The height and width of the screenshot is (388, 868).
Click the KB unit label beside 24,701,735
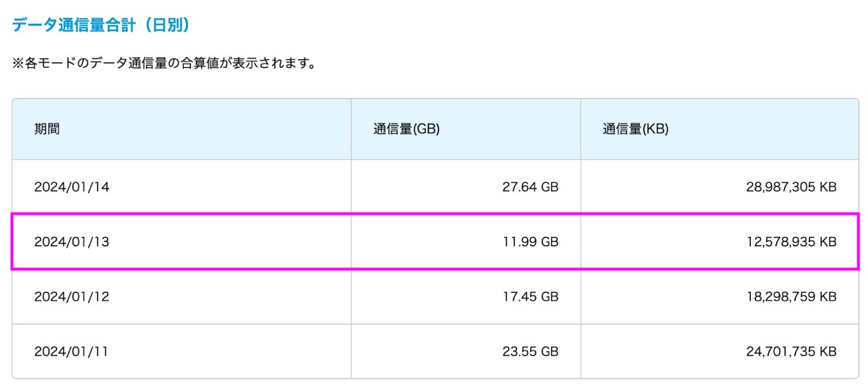(x=828, y=351)
